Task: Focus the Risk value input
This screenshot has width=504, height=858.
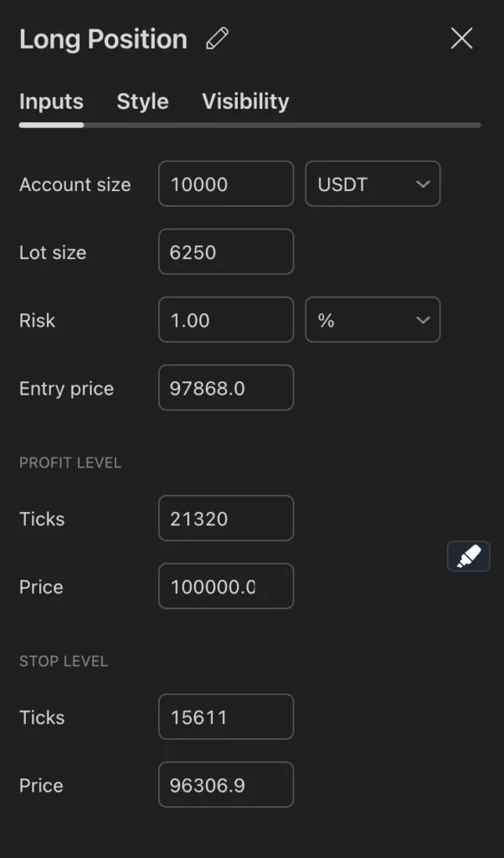Action: (x=226, y=320)
